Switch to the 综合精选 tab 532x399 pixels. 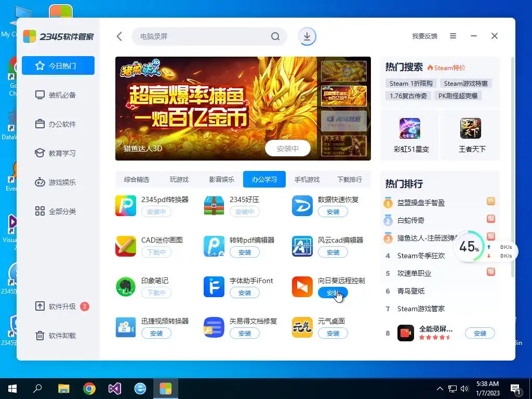pos(137,179)
